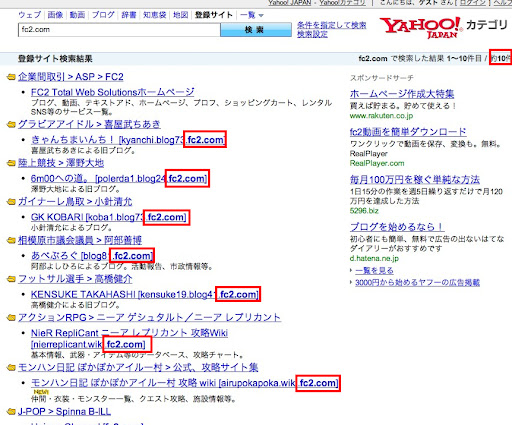
Task: Open あべぶろぐ blog link
Action: click(x=92, y=256)
